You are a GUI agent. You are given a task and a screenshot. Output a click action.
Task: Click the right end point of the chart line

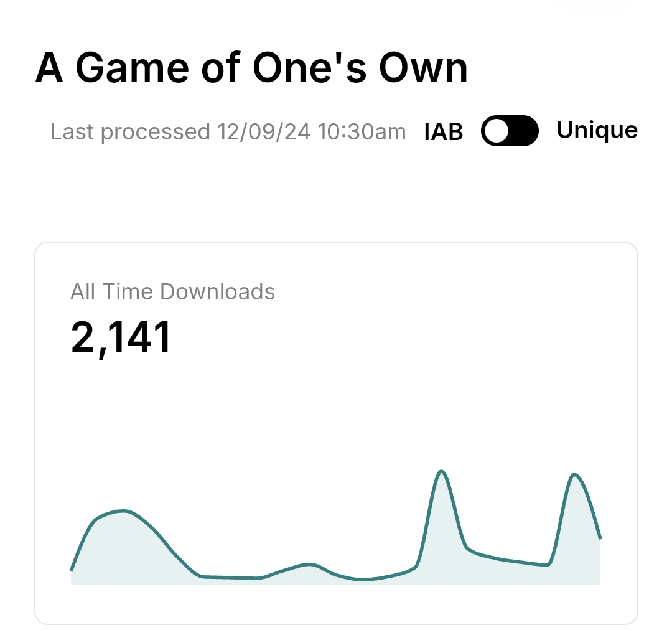tap(600, 538)
